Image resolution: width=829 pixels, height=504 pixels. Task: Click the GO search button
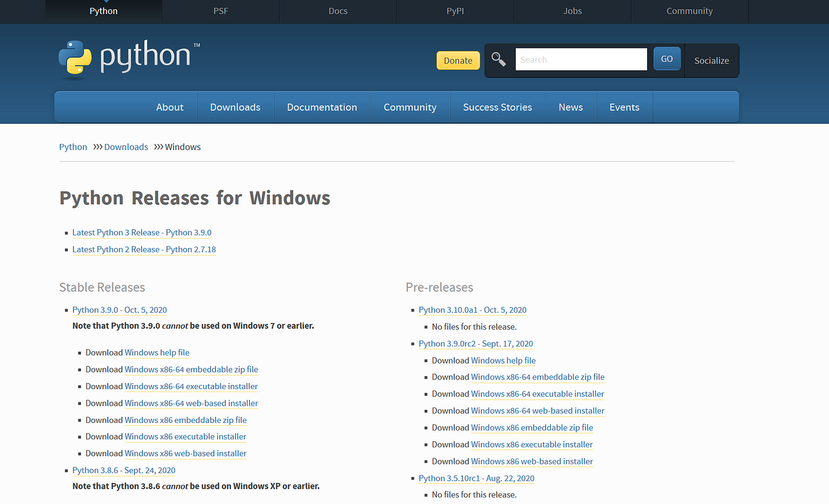pyautogui.click(x=667, y=59)
